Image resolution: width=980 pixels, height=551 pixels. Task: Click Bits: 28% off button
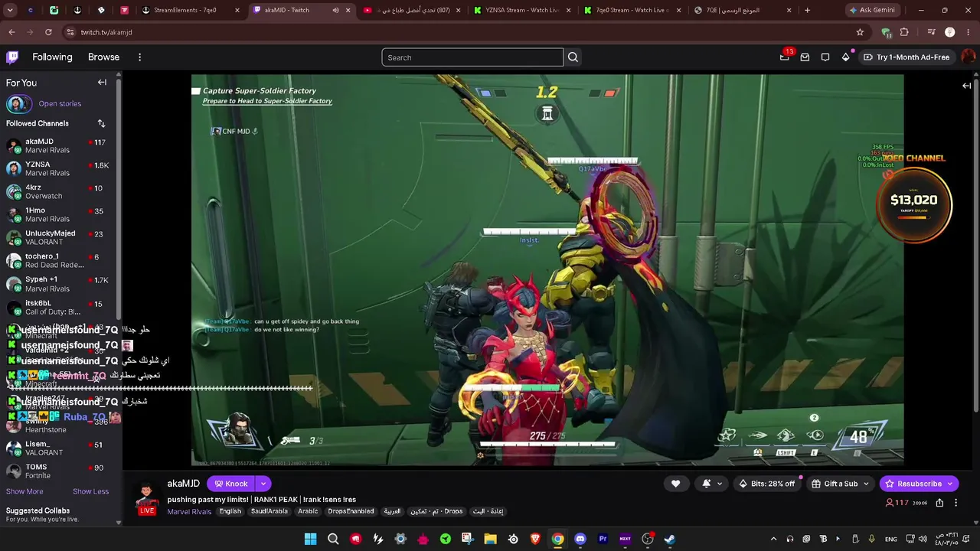(x=766, y=484)
